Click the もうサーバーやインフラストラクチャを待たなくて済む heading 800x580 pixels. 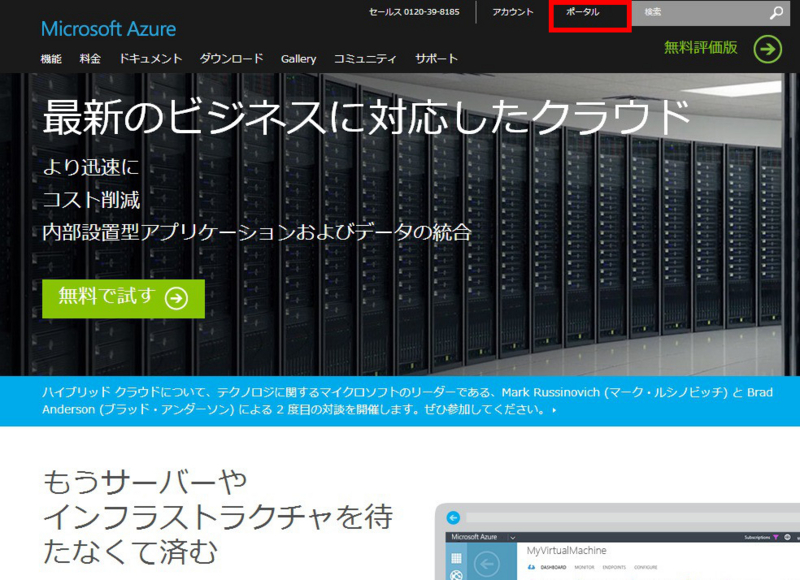coord(217,517)
